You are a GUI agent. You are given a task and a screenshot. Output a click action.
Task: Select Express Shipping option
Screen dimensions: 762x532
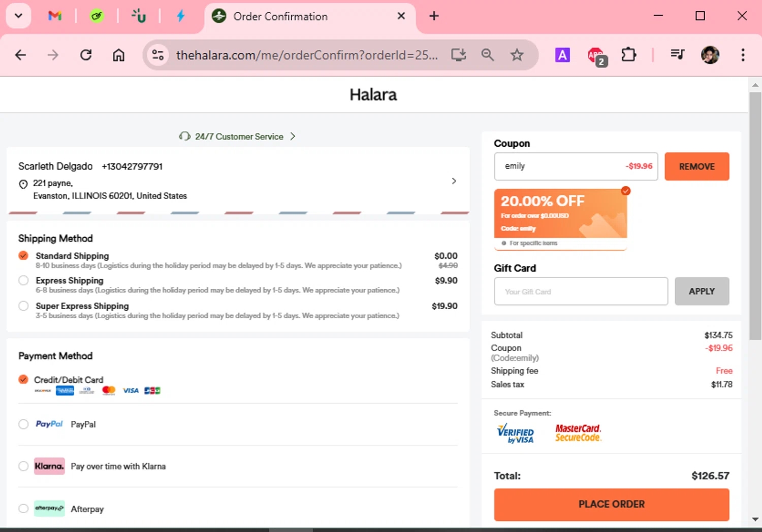23,280
